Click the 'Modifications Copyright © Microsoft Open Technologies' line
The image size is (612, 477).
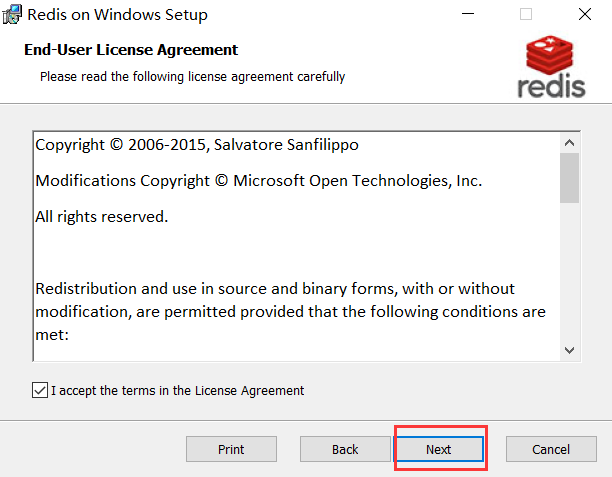pyautogui.click(x=259, y=181)
